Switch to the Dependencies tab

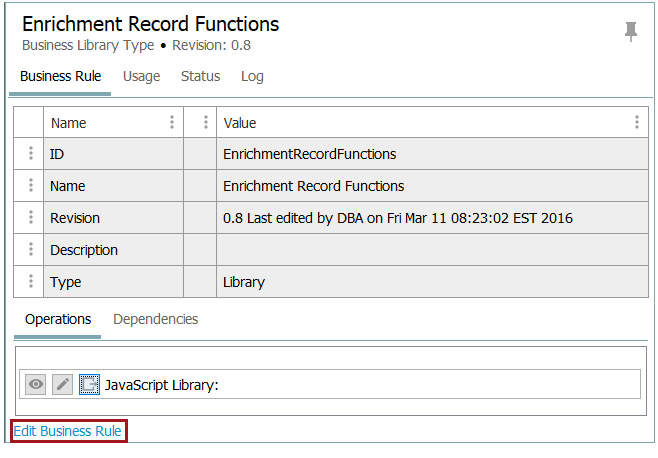tap(155, 319)
